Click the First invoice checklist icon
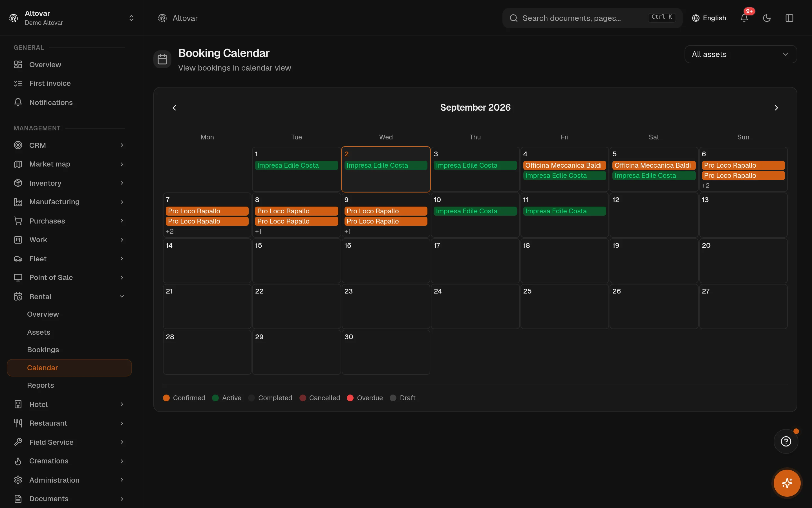The height and width of the screenshot is (508, 812). pos(18,83)
